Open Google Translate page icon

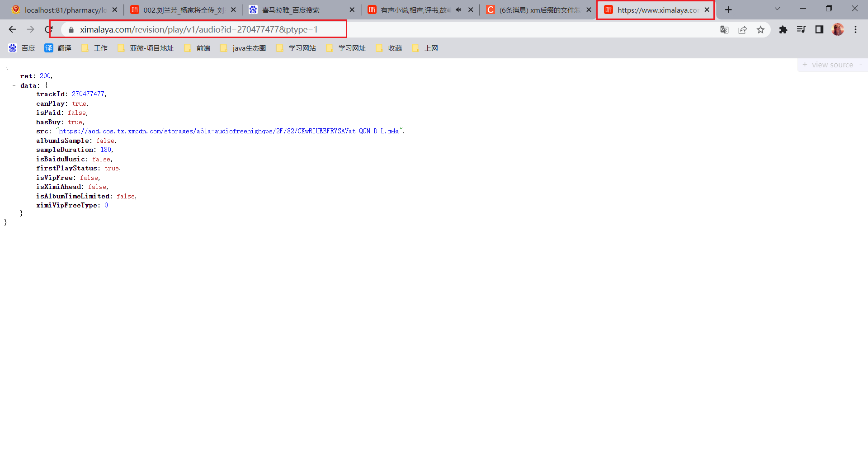724,30
